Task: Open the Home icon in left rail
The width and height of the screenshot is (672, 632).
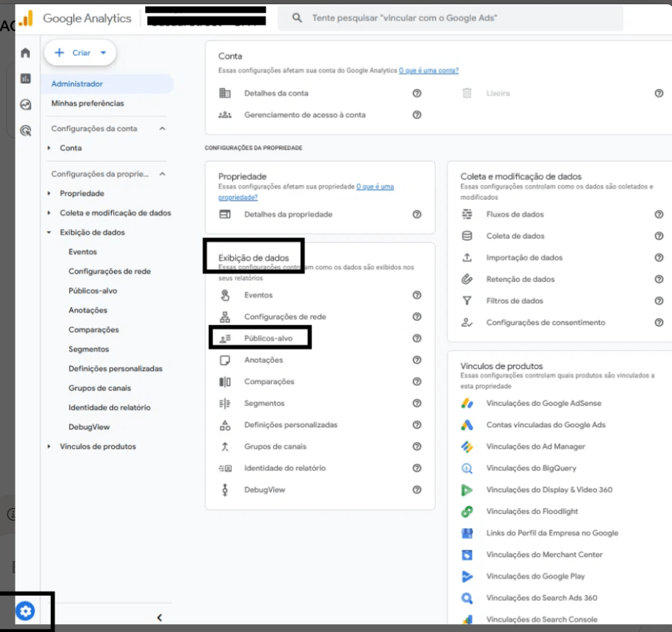Action: coord(25,52)
